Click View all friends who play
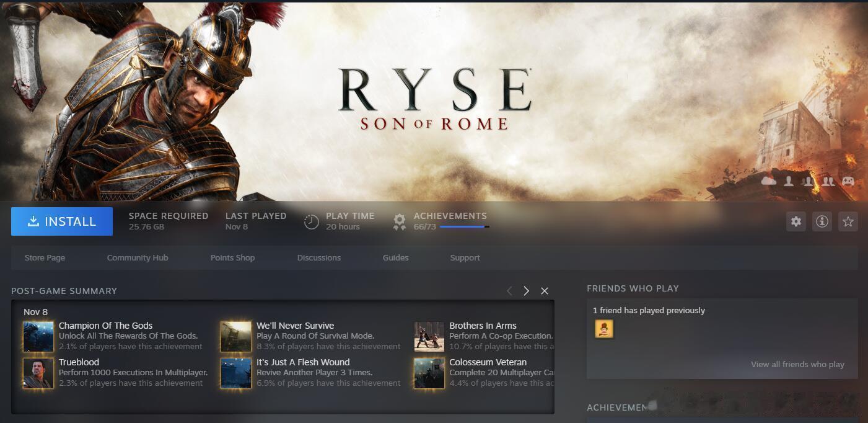Viewport: 868px width, 423px height. coord(797,365)
